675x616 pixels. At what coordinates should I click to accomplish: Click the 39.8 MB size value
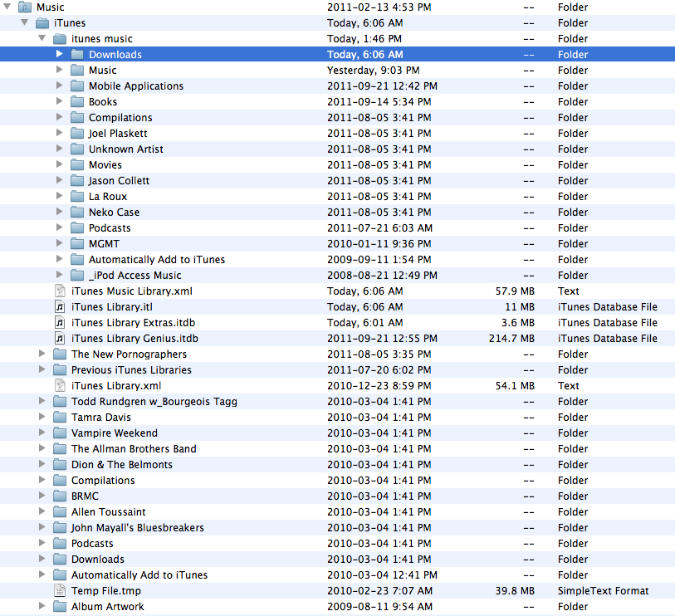coord(515,590)
